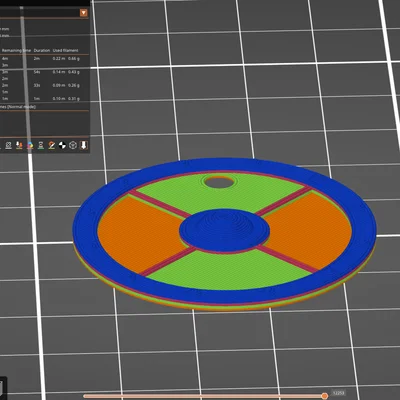This screenshot has height=400, width=400.
Task: Click the 0.14 m filament value
Action: click(x=59, y=72)
